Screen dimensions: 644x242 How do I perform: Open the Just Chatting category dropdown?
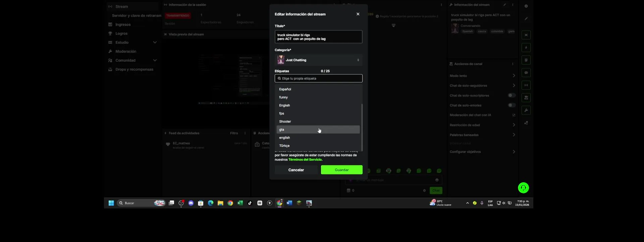pos(318,60)
